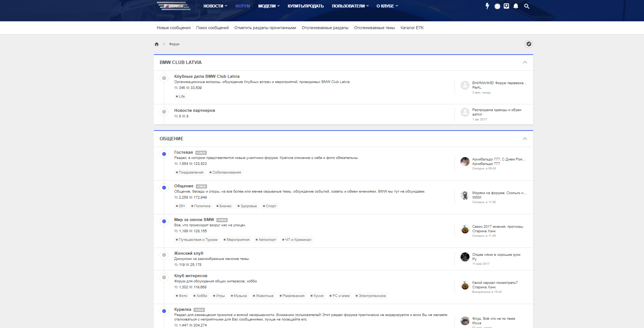Viewport: 644px width, 328px height.
Task: Click the search magnifier icon
Action: coord(527,6)
